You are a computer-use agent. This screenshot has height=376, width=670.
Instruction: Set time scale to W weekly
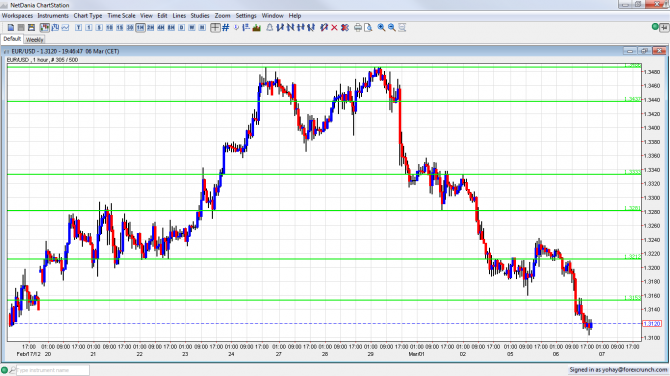click(x=192, y=28)
